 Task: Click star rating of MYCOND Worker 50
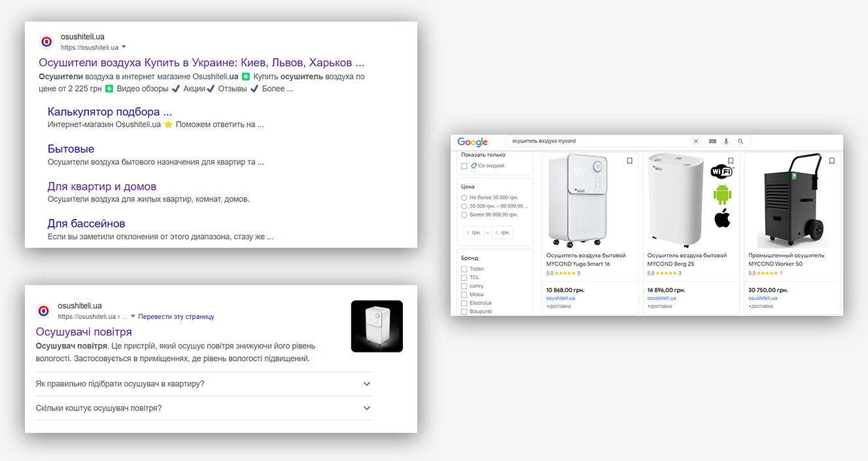[767, 273]
